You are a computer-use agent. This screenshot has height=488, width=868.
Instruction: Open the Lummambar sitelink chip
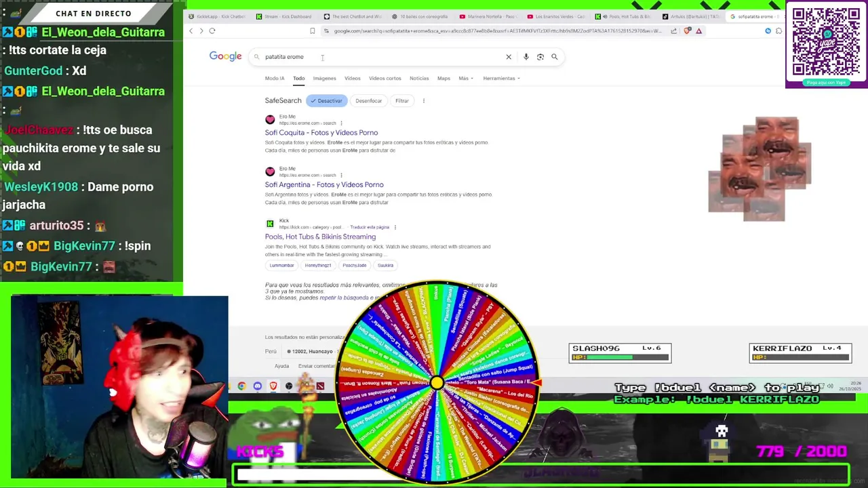(281, 266)
